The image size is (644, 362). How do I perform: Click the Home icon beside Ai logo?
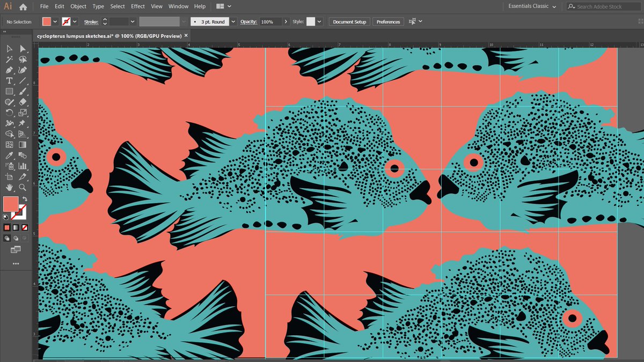point(23,7)
